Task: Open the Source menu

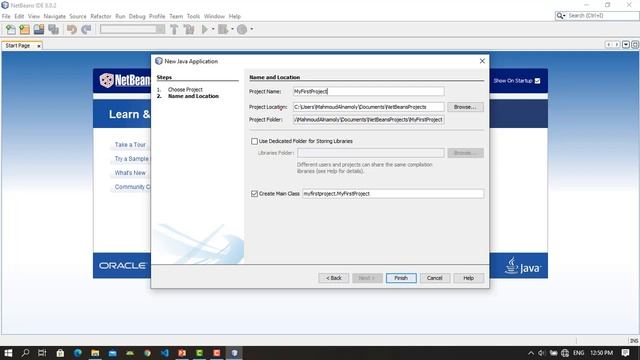Action: [78, 16]
